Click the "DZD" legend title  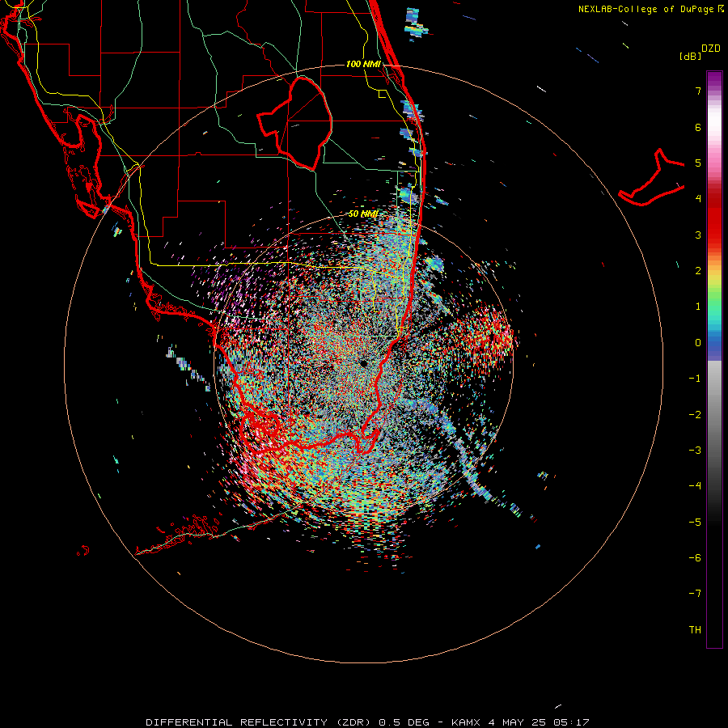[x=711, y=49]
